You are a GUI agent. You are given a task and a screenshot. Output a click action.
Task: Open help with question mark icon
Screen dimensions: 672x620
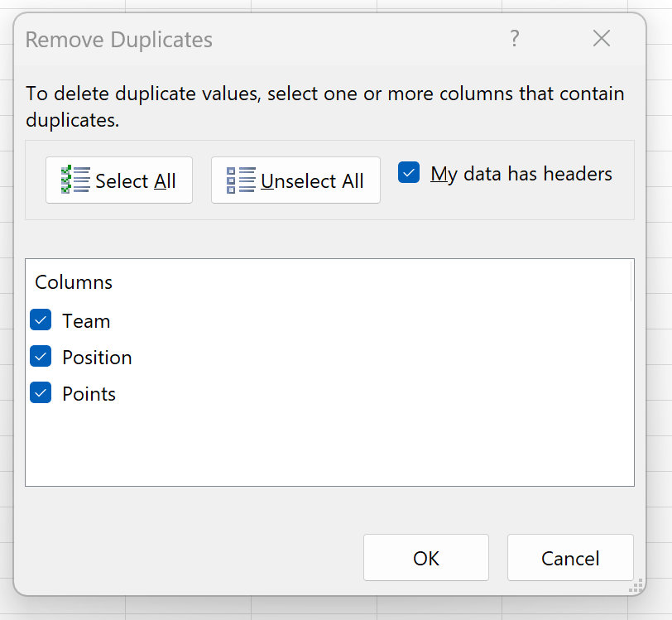click(x=515, y=39)
